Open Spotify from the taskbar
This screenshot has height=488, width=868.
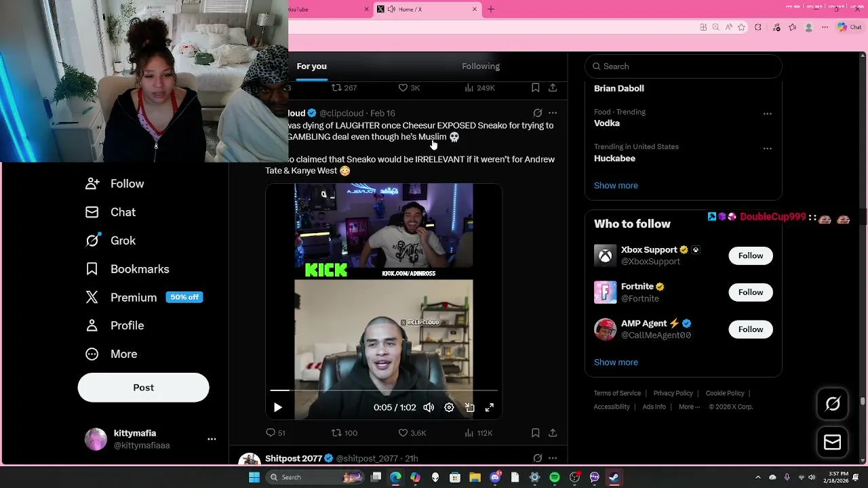pos(554,477)
